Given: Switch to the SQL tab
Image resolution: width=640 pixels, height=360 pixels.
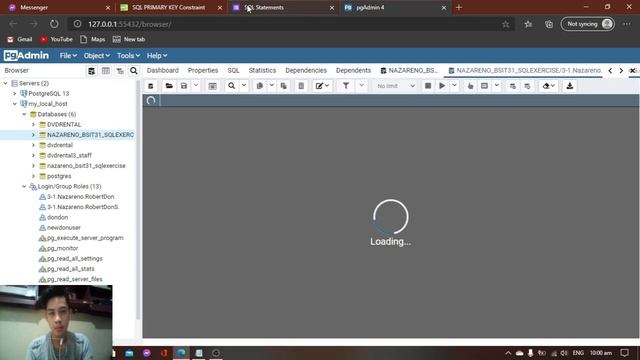Looking at the screenshot, I should point(233,71).
